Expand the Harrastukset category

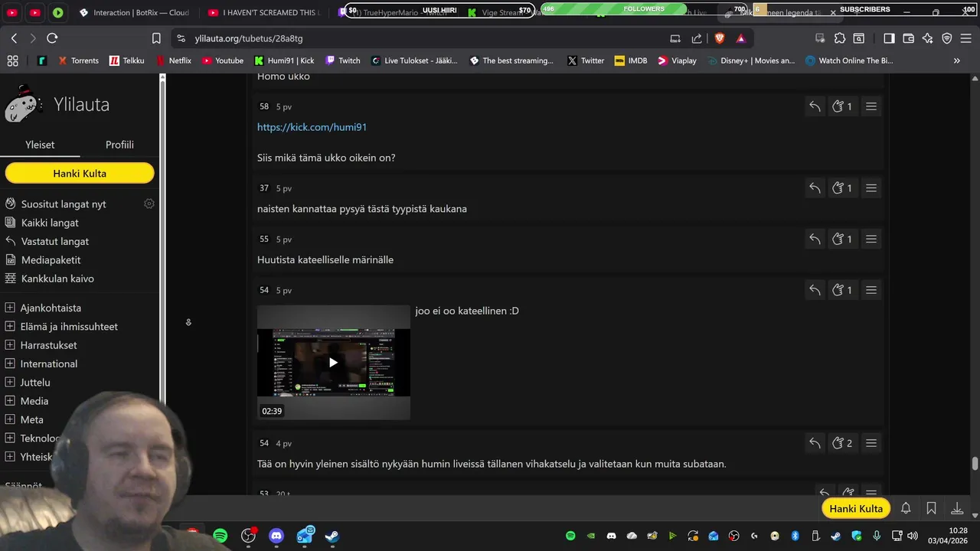10,345
